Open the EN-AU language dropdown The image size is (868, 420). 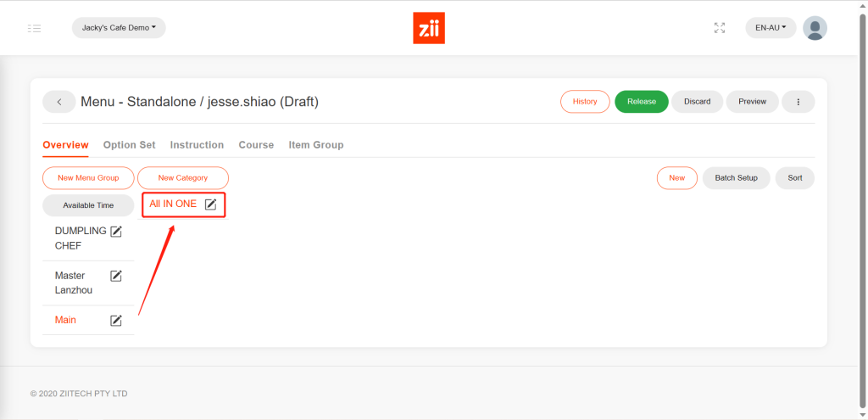coord(771,28)
